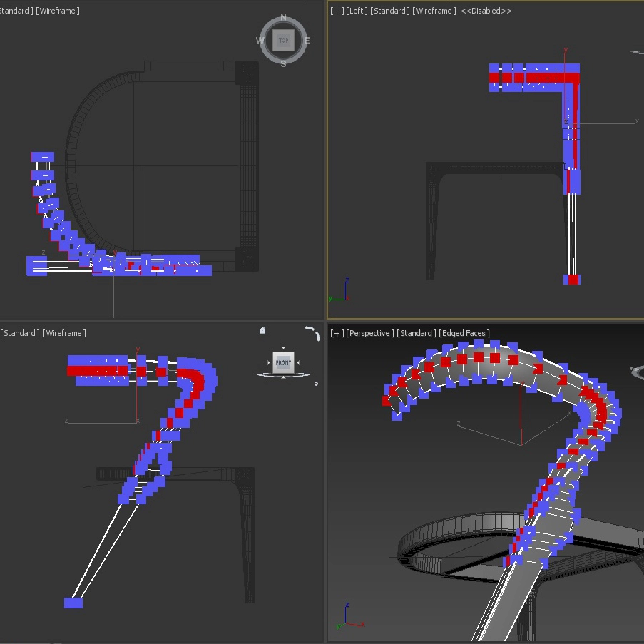Screen dimensions: 644x644
Task: Click the ViewCube home icon in Front viewport
Action: (262, 330)
